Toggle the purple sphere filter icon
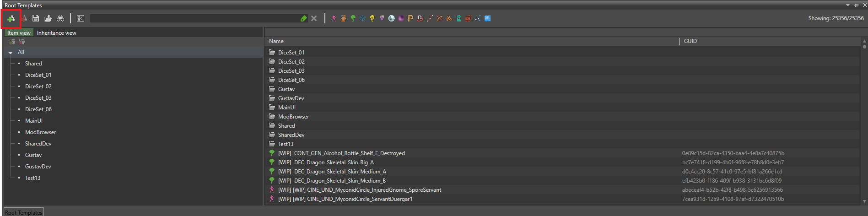Image resolution: width=868 pixels, height=216 pixels. click(x=401, y=18)
